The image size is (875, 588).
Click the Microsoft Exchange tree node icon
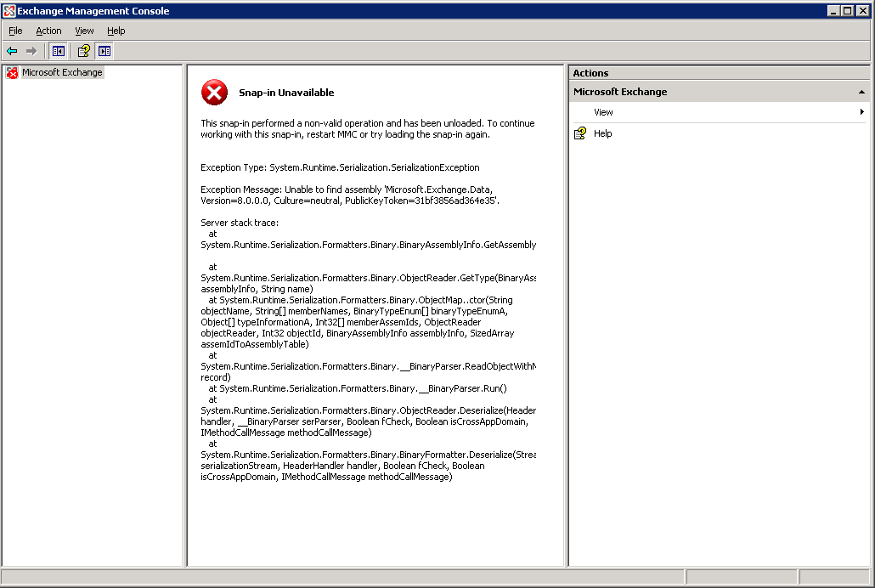[12, 72]
